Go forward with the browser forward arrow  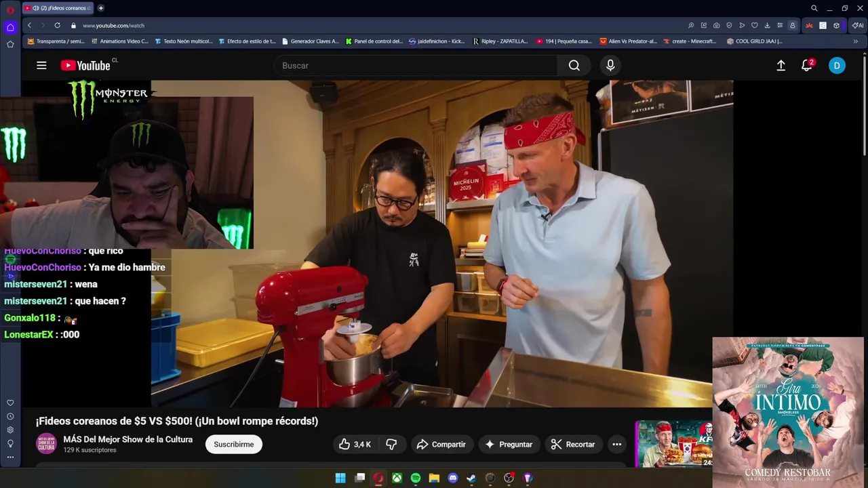click(x=42, y=25)
